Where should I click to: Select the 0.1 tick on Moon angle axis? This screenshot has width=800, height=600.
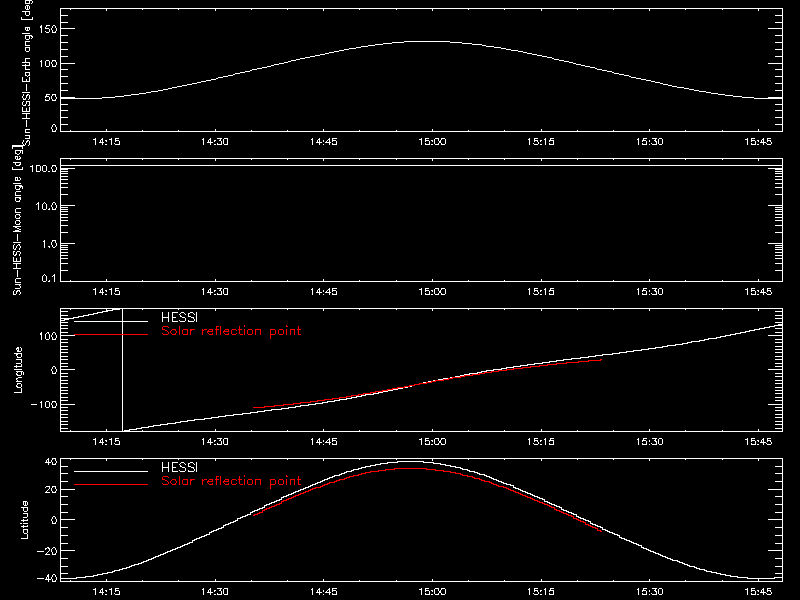click(x=49, y=278)
